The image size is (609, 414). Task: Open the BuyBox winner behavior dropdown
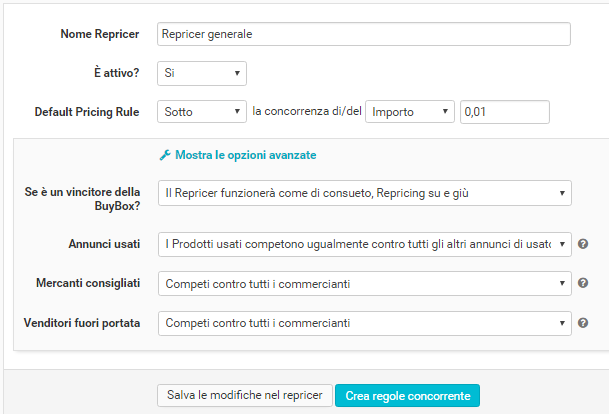[365, 192]
